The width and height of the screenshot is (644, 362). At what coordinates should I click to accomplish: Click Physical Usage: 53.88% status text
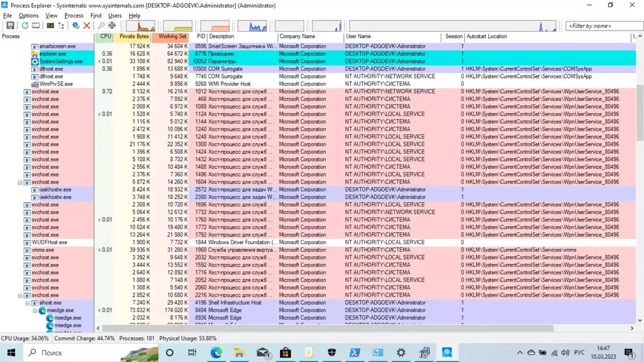pos(188,339)
